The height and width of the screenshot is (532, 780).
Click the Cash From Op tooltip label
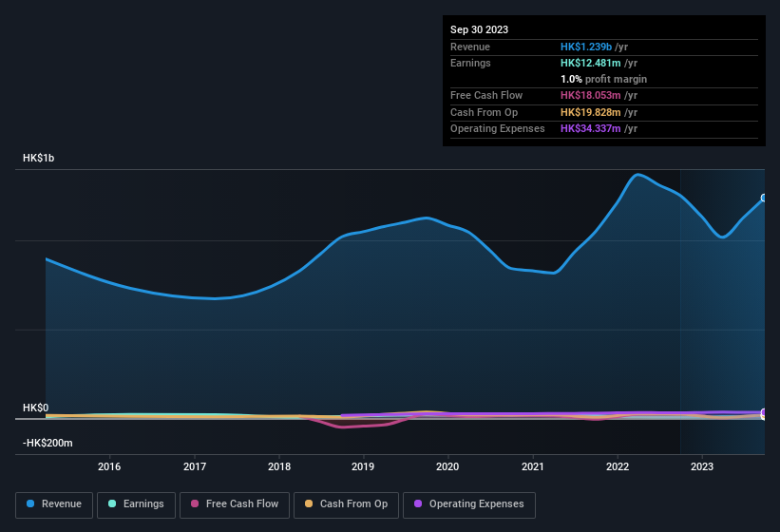point(484,112)
